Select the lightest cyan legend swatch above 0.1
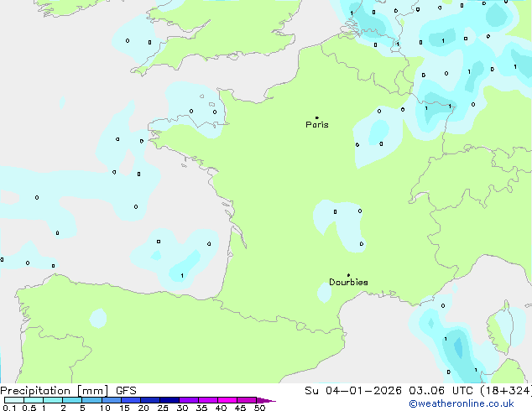 pyautogui.click(x=14, y=400)
